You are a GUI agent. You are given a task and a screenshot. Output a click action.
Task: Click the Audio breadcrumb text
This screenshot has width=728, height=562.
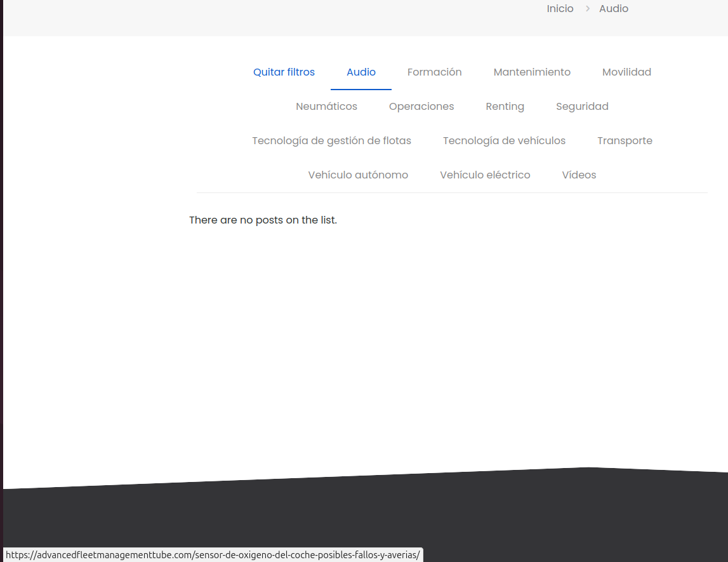(x=613, y=9)
